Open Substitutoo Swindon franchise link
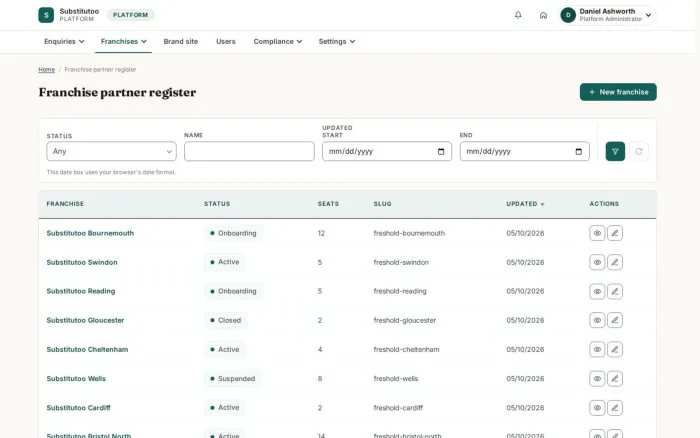This screenshot has width=700, height=438. click(82, 262)
